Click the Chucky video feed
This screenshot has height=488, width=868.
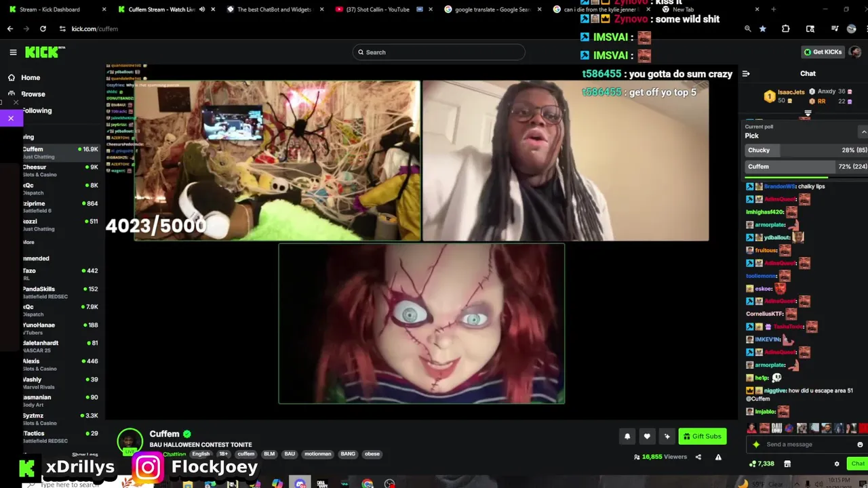pyautogui.click(x=422, y=324)
